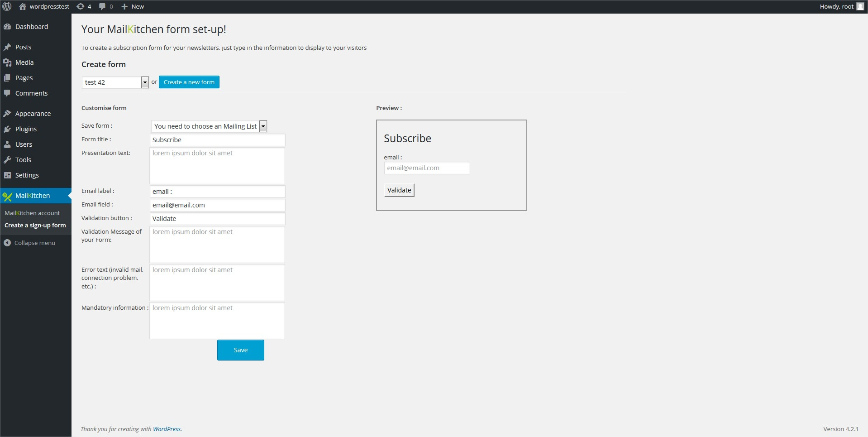Image resolution: width=868 pixels, height=437 pixels.
Task: Click the Media icon in sidebar
Action: click(x=7, y=62)
